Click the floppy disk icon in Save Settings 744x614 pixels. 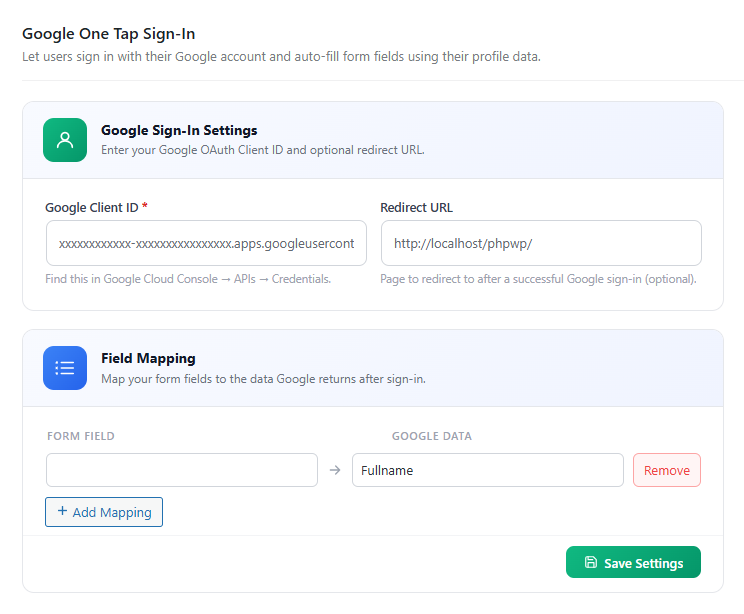tap(590, 562)
